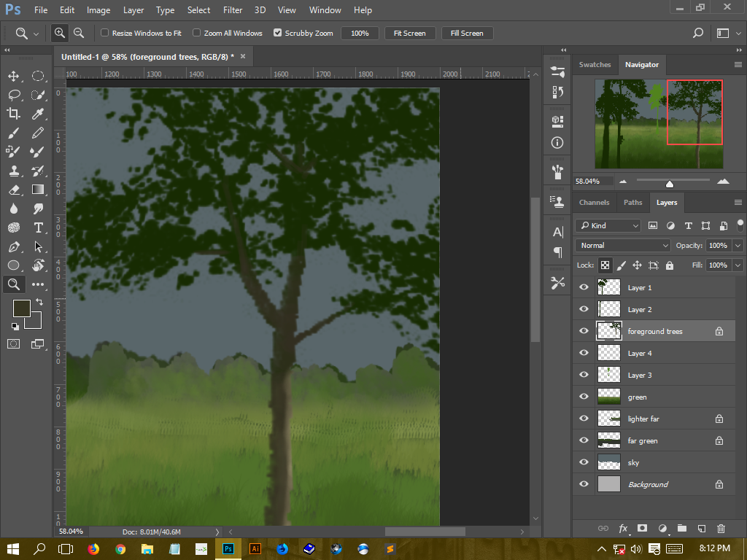
Task: Select the Hand/Rotate View tool
Action: [x=38, y=265]
